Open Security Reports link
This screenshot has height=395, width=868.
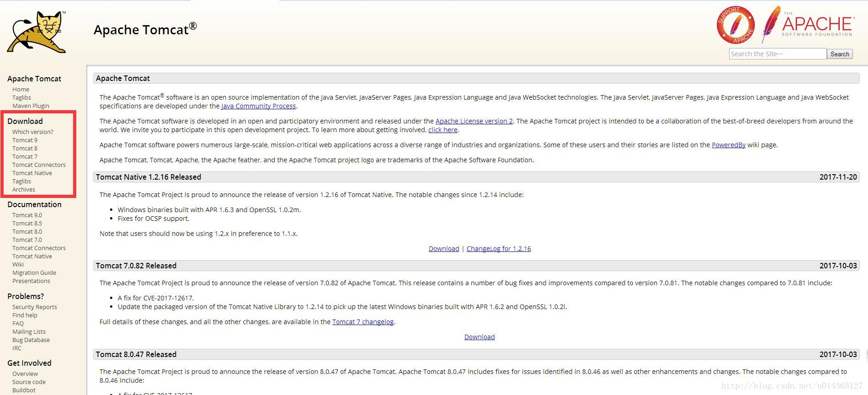35,307
